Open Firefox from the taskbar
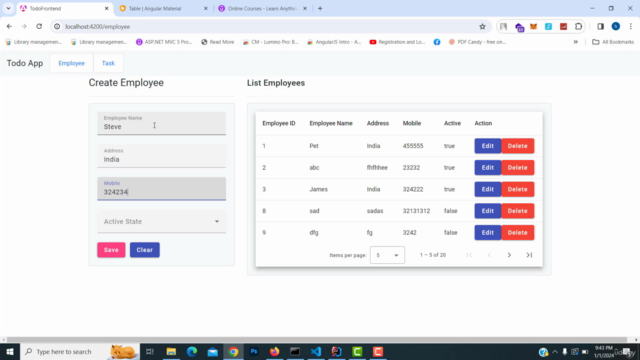This screenshot has height=360, width=640. click(274, 351)
